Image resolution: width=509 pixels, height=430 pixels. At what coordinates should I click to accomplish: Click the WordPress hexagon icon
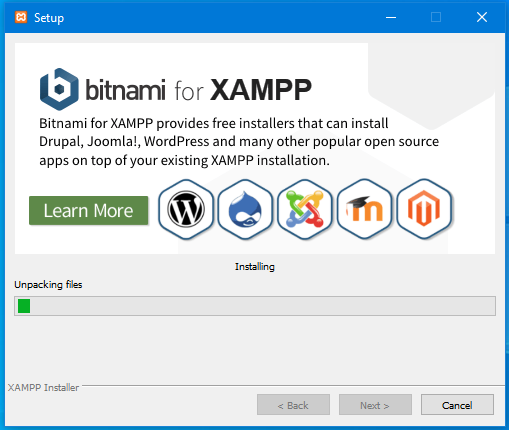186,210
